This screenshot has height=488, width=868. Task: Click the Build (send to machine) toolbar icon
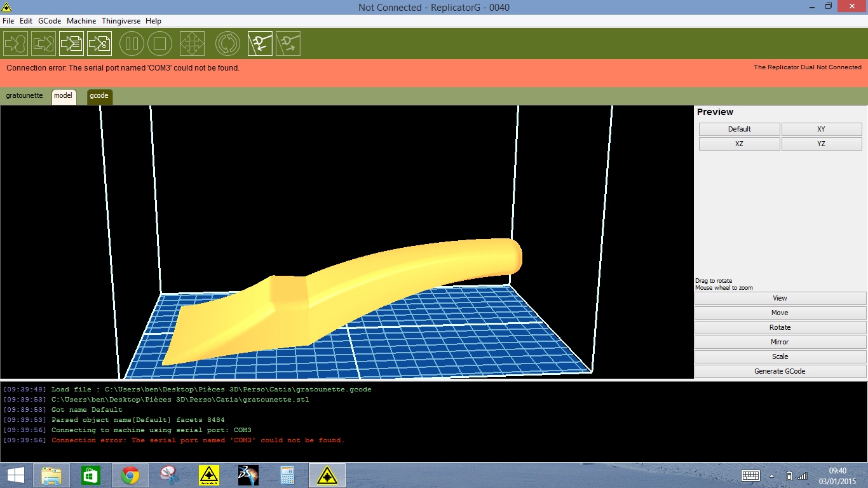pyautogui.click(x=15, y=44)
